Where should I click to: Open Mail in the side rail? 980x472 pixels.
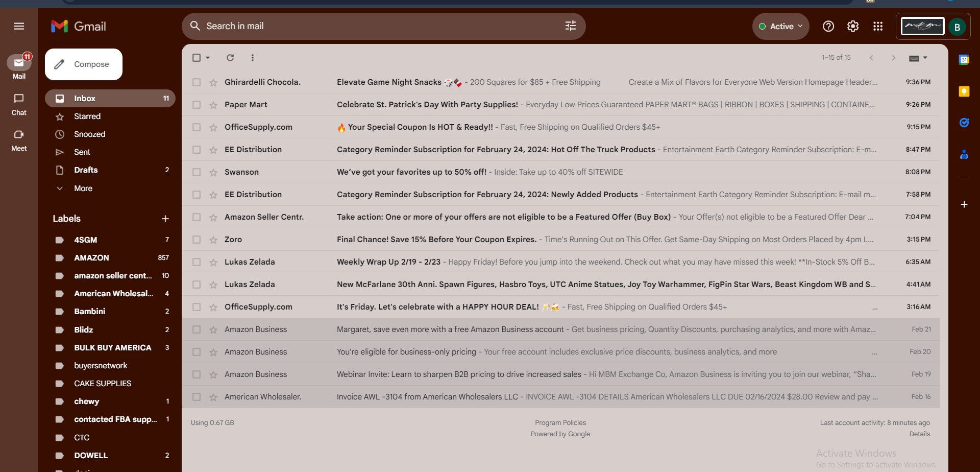click(x=19, y=67)
